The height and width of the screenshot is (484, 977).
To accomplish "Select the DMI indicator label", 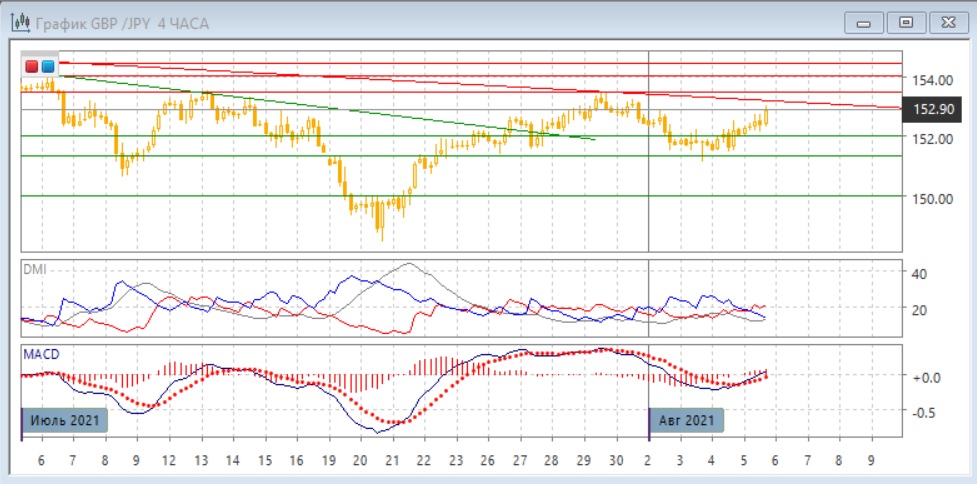I will (x=36, y=269).
